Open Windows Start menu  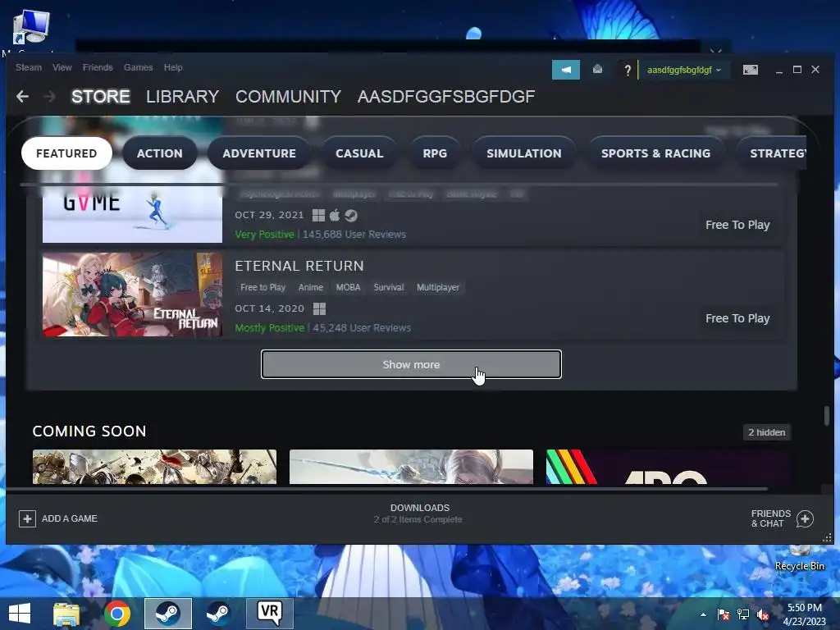20,614
